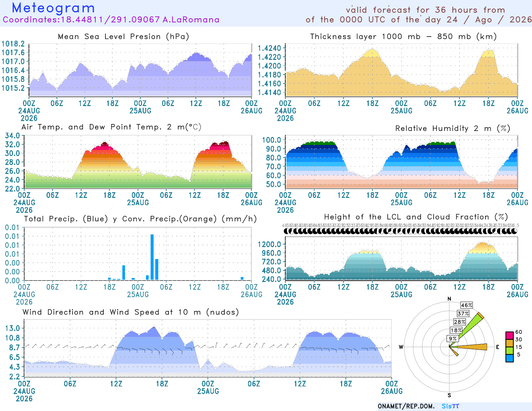532x411 pixels.
Task: Click the 46% label on the wind rose
Action: [466, 305]
